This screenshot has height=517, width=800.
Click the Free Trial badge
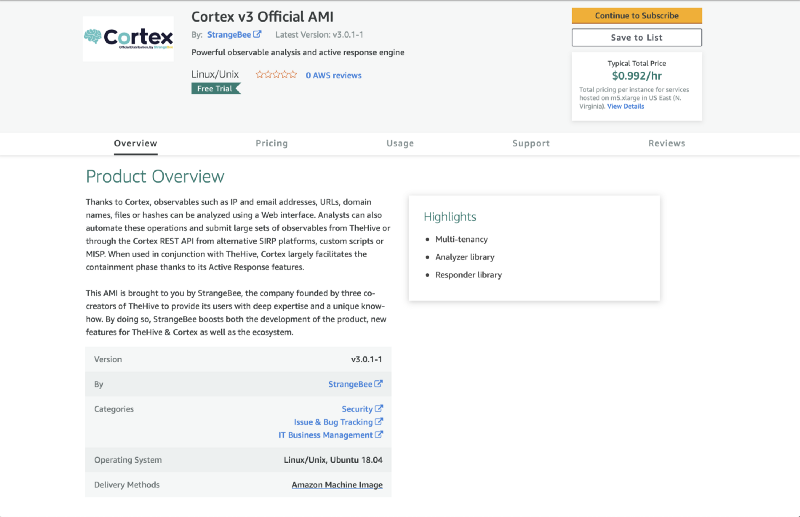pyautogui.click(x=216, y=89)
